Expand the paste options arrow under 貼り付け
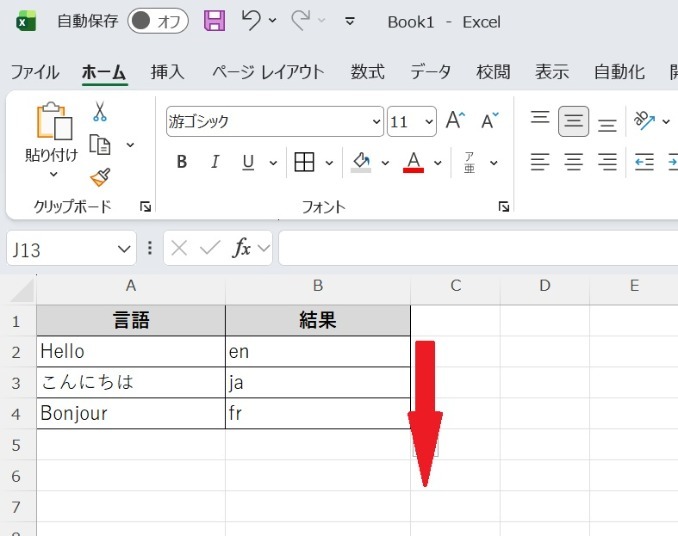The image size is (678, 536). click(53, 174)
